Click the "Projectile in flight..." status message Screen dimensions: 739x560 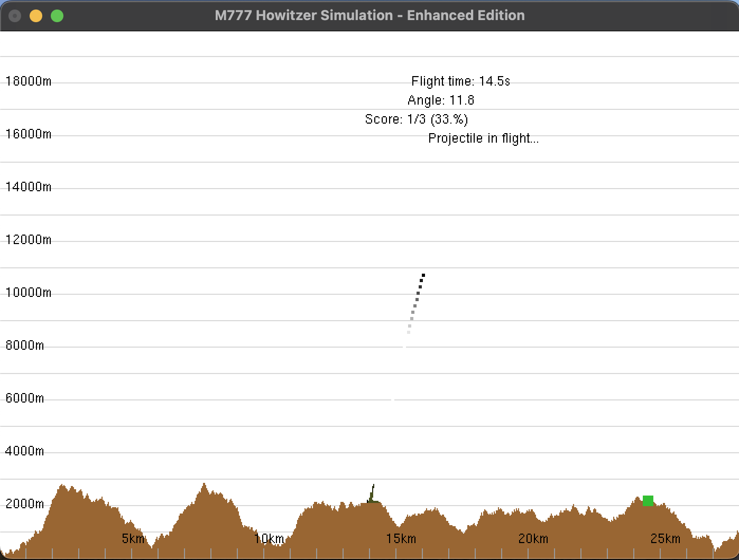pyautogui.click(x=483, y=138)
